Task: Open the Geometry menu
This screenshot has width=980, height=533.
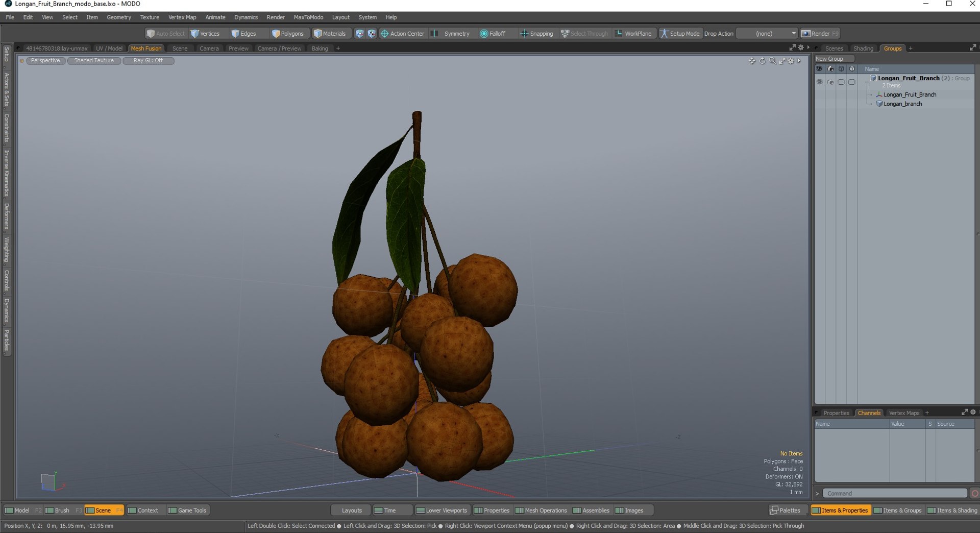Action: (119, 17)
